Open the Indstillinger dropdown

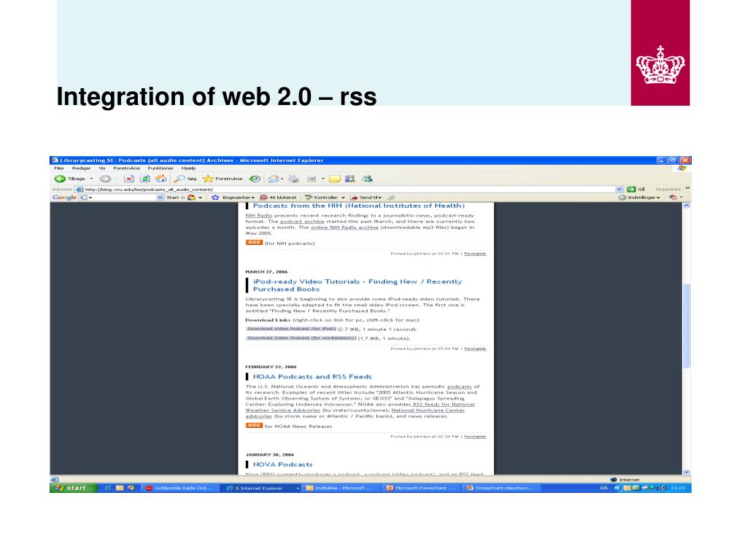click(639, 198)
